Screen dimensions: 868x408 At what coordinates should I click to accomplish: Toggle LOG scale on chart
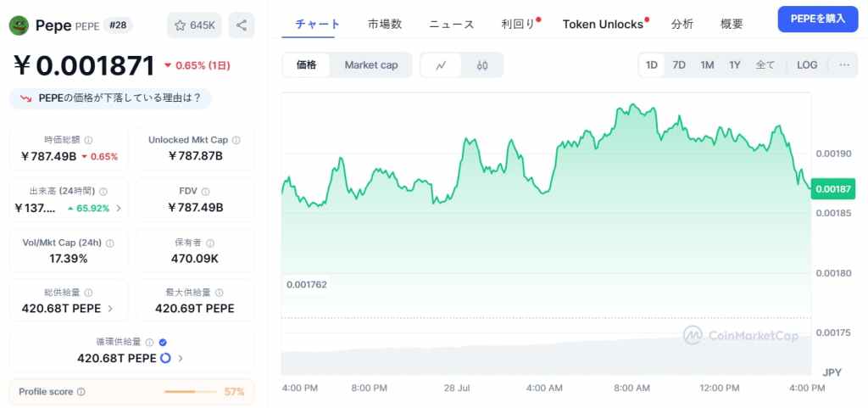click(x=807, y=64)
